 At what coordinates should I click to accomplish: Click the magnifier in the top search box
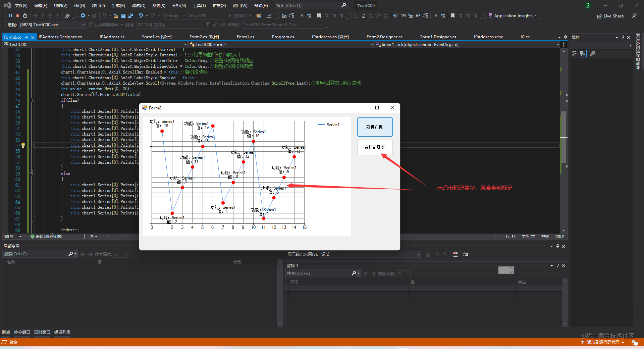coord(343,5)
